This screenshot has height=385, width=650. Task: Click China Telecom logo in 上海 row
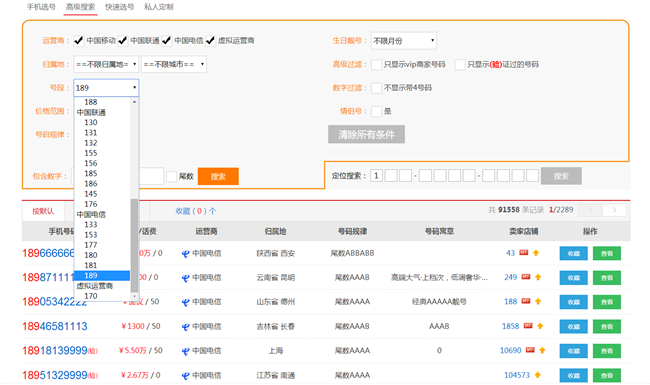point(186,351)
